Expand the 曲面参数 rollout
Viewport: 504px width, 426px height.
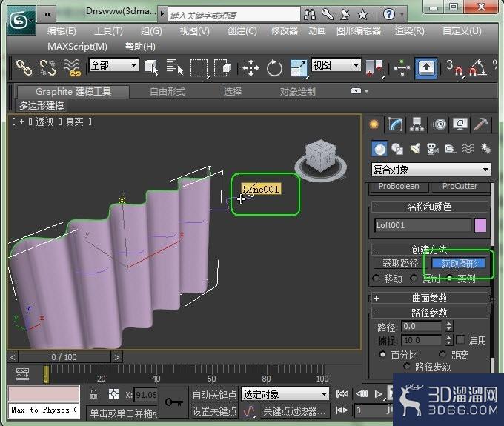[x=429, y=298]
